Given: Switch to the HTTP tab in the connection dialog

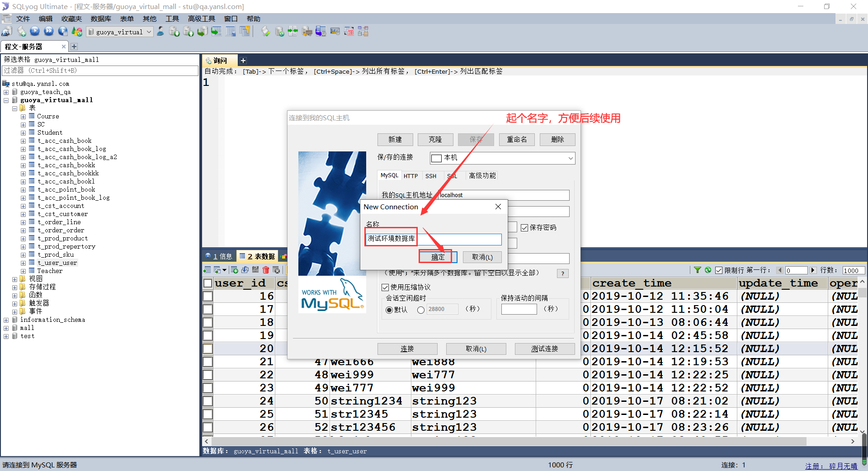Looking at the screenshot, I should [410, 176].
